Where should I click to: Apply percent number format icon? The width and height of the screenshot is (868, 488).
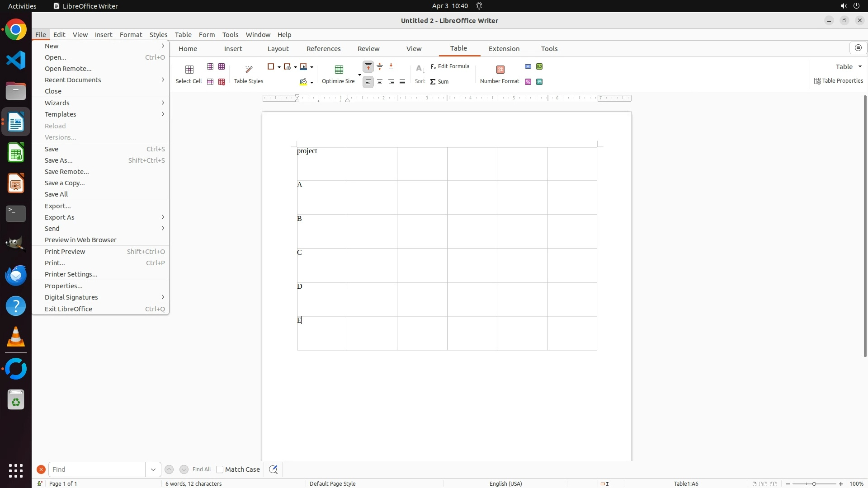(528, 82)
